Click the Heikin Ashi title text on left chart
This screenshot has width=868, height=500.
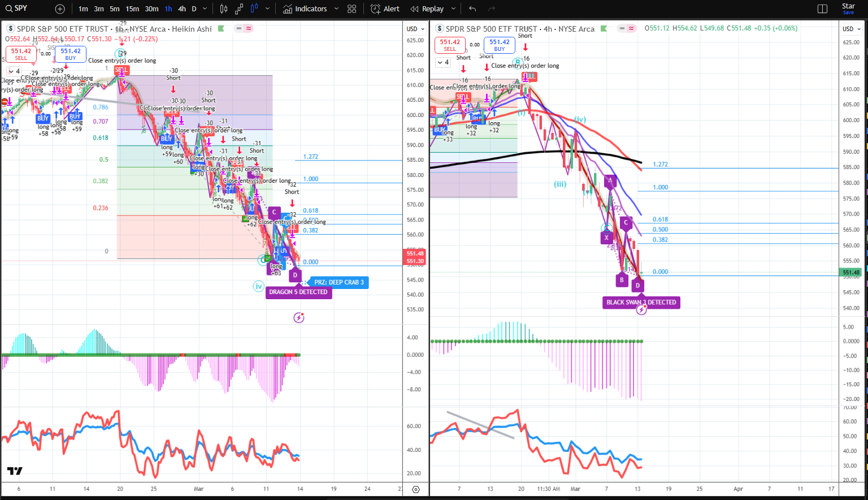tap(192, 29)
